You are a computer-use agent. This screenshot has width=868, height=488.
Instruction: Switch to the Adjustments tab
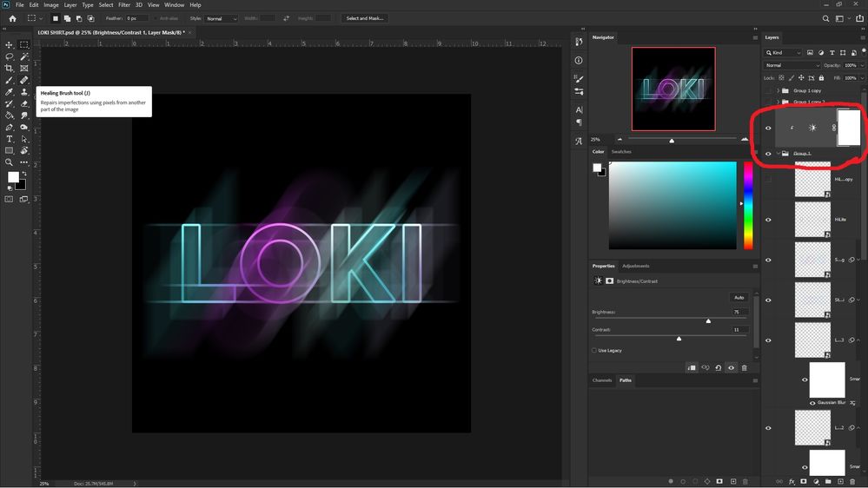point(635,266)
